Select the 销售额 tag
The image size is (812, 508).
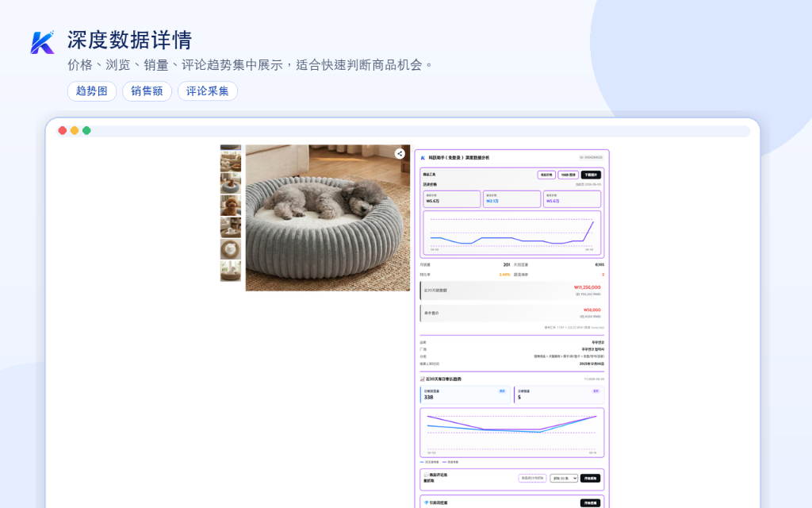click(147, 91)
